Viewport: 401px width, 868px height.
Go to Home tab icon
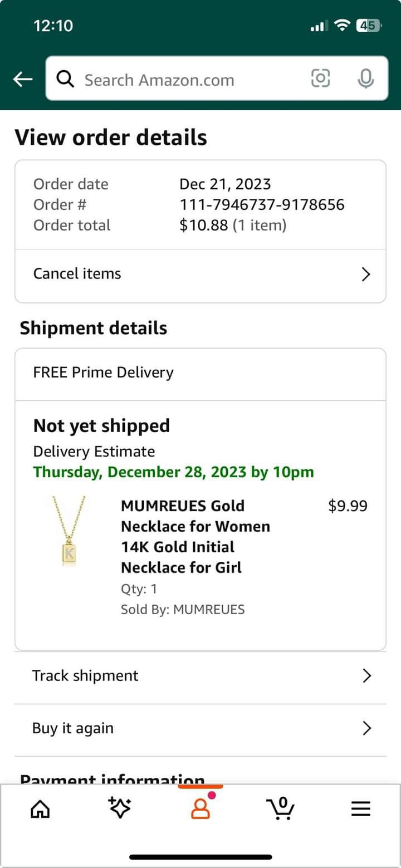[40, 809]
